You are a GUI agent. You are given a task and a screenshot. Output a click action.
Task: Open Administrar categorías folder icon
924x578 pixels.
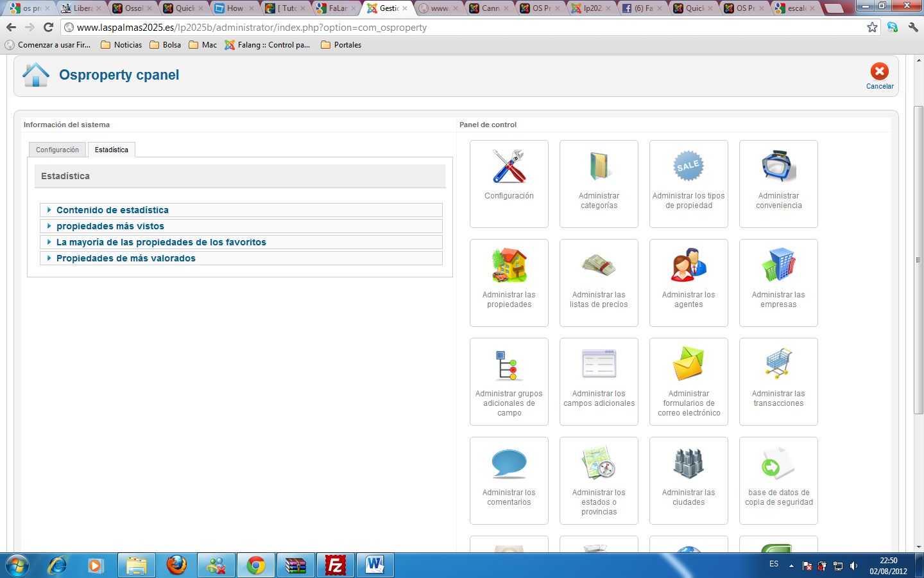599,166
